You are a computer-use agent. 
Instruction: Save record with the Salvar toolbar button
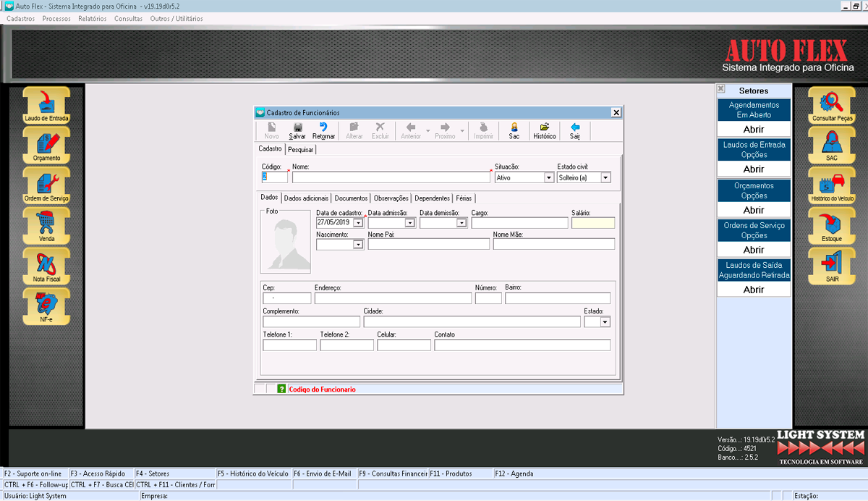tap(297, 131)
